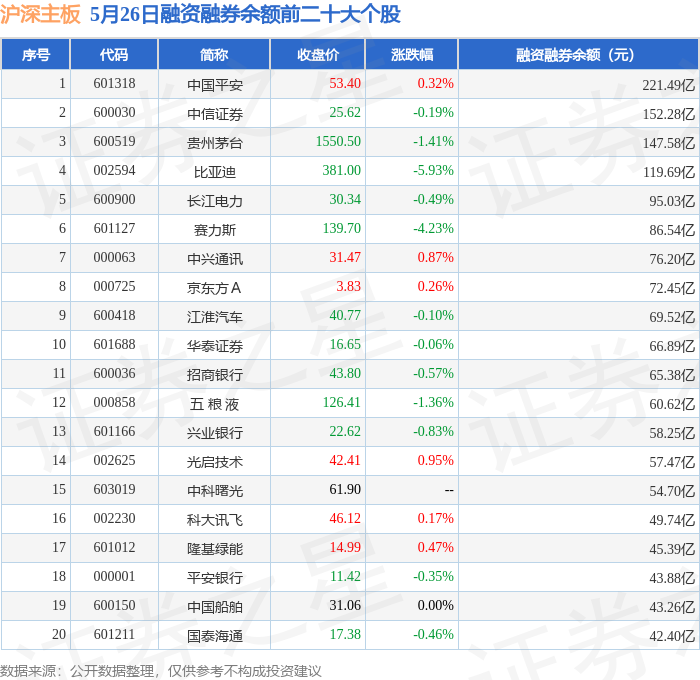Click change value -4.23%

[433, 229]
